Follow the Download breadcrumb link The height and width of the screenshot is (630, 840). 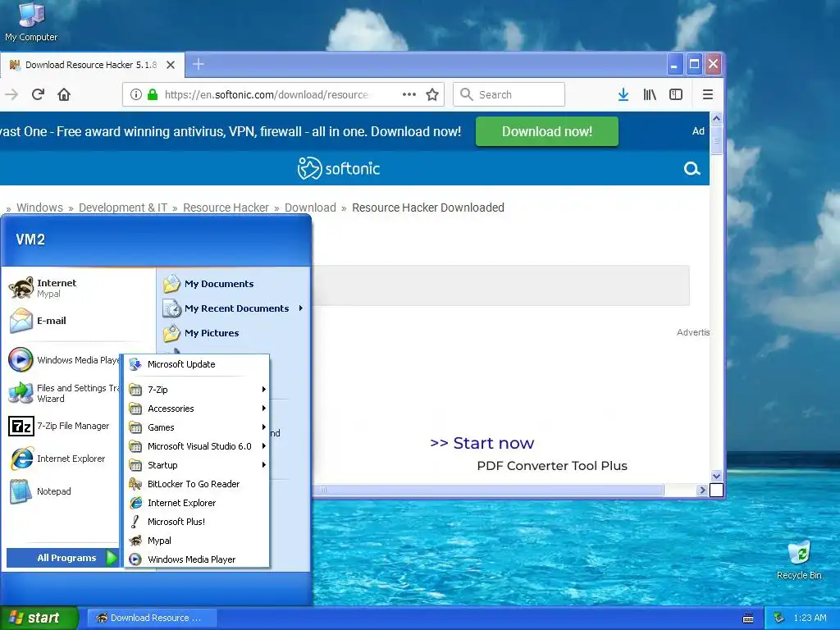(310, 208)
